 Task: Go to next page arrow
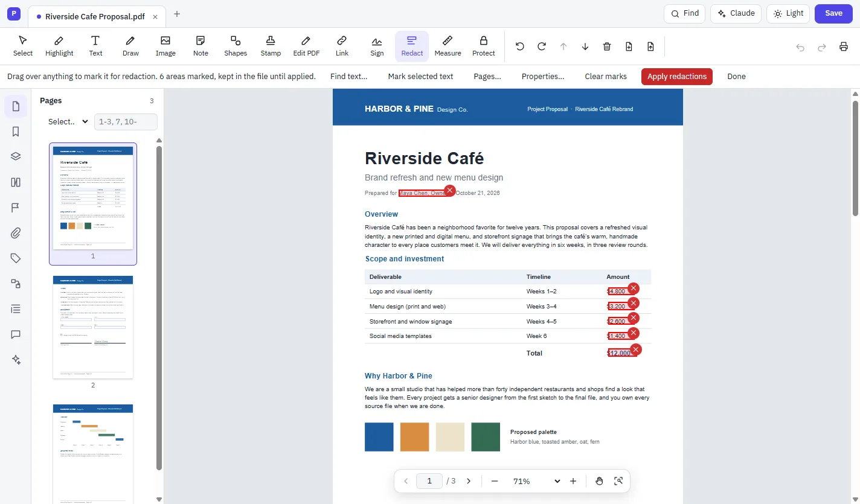[x=468, y=481]
